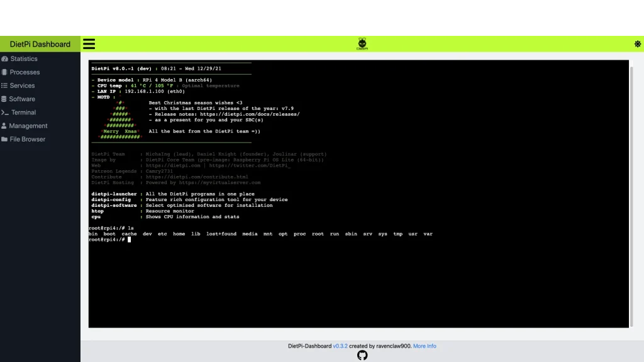Open the GitHub icon in the footer
Image resolution: width=644 pixels, height=362 pixels.
click(x=362, y=354)
